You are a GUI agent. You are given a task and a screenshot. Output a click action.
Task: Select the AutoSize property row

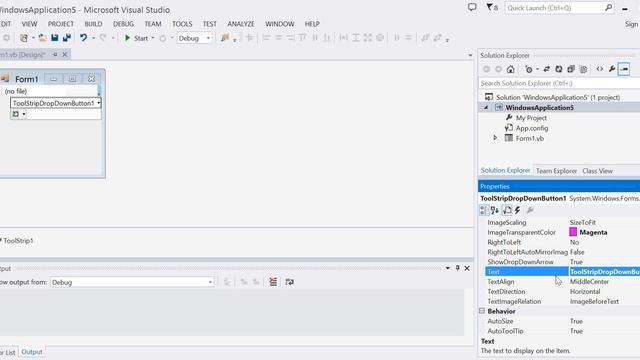(x=563, y=321)
